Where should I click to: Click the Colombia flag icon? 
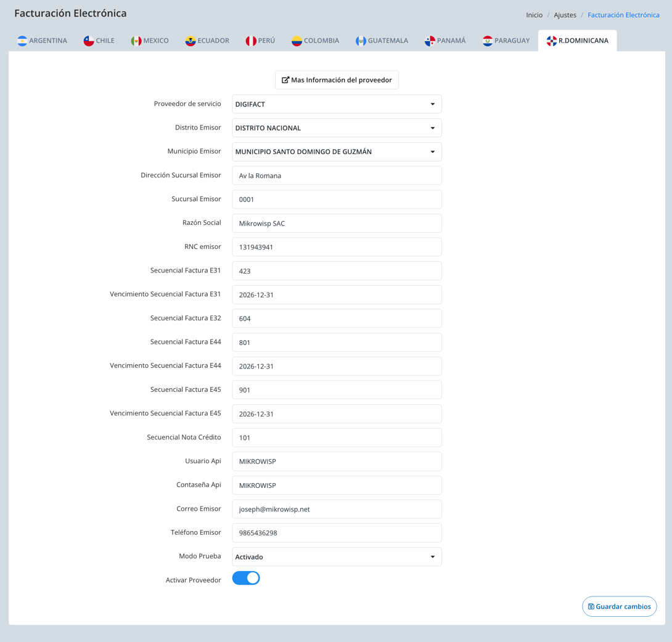pyautogui.click(x=297, y=41)
